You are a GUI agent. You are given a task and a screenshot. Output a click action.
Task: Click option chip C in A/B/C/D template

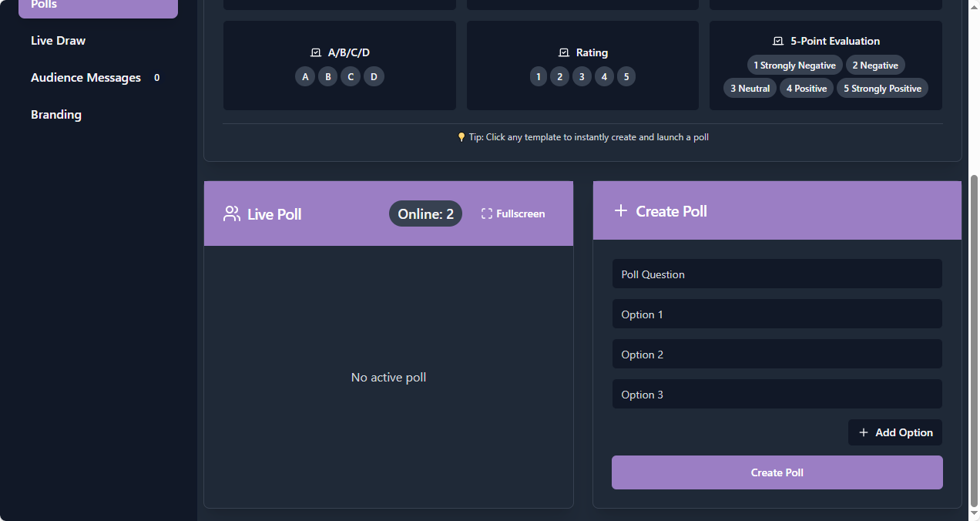pyautogui.click(x=351, y=76)
